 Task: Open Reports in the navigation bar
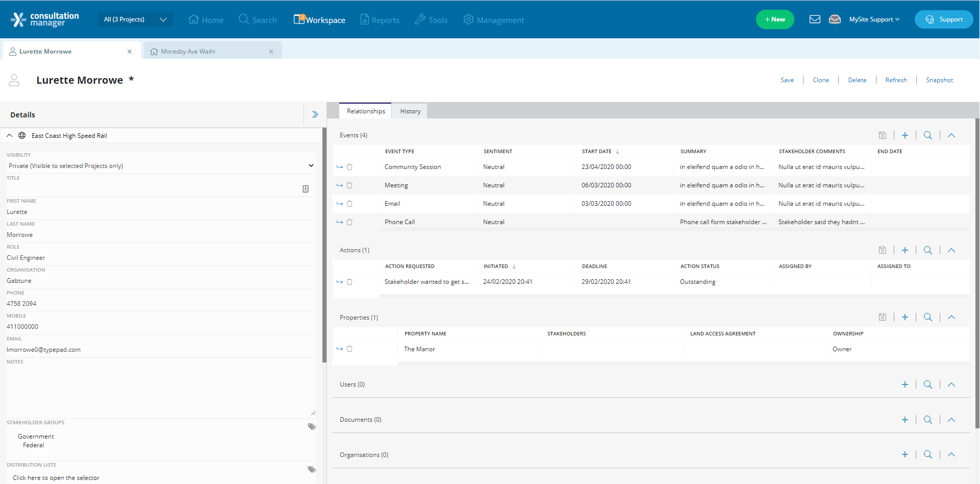[380, 20]
